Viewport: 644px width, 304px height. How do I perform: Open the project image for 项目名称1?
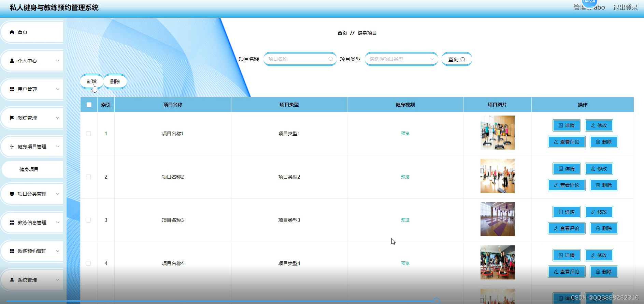(497, 133)
